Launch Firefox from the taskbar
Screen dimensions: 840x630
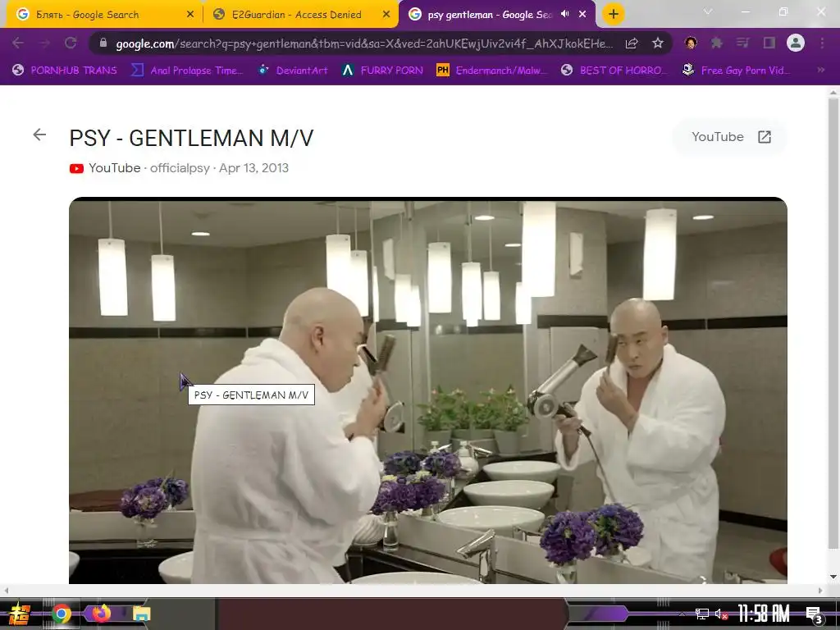(101, 614)
